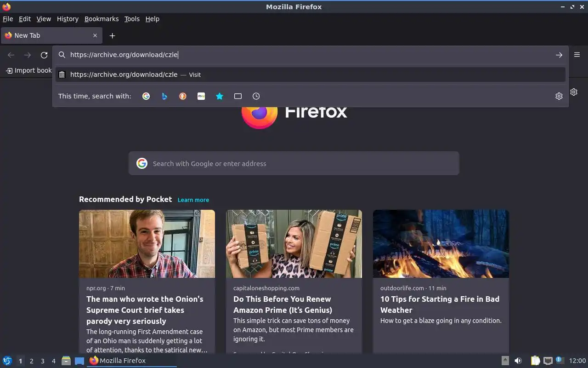Viewport: 588px width, 368px height.
Task: Click the removable media eject tray icon
Action: [x=505, y=361]
